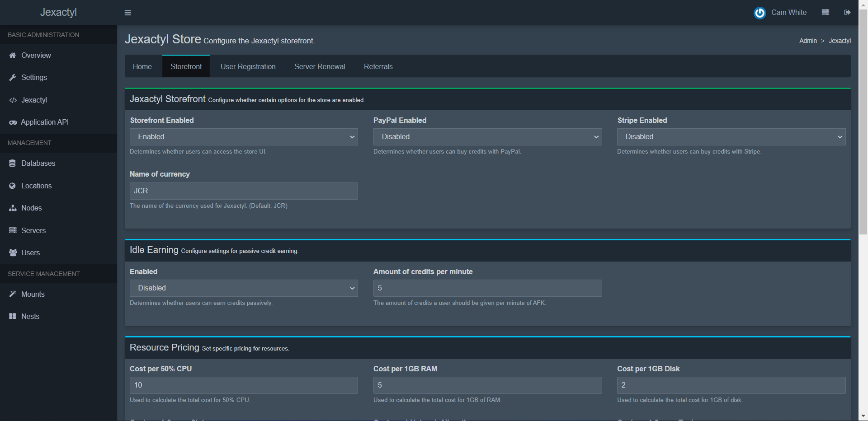
Task: Open PayPal Enabled dropdown
Action: (x=487, y=137)
